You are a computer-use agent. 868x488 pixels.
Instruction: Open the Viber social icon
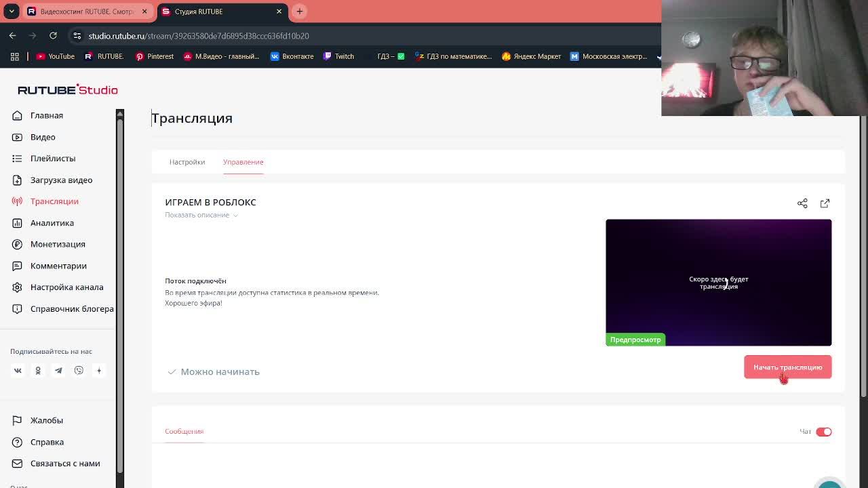click(x=79, y=371)
